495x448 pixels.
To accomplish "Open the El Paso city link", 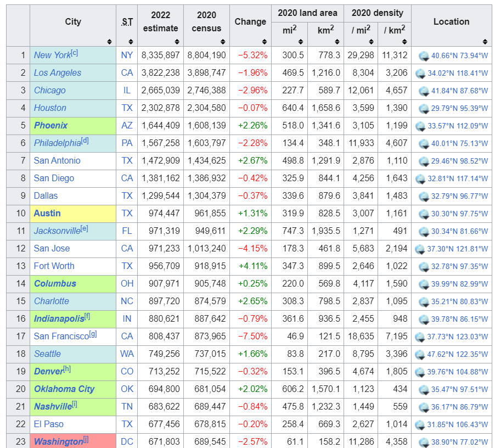I will pos(49,424).
